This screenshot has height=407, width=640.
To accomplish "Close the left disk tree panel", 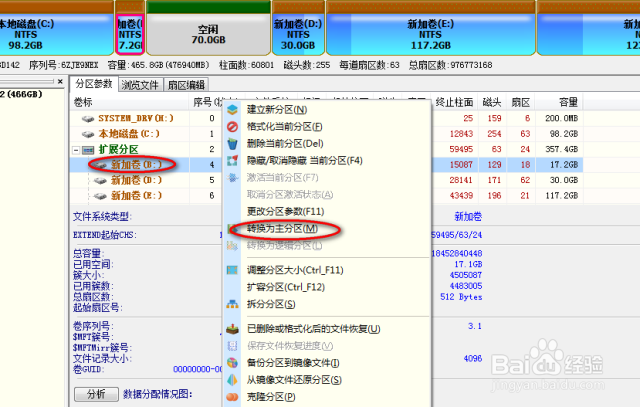I will tap(60, 82).
